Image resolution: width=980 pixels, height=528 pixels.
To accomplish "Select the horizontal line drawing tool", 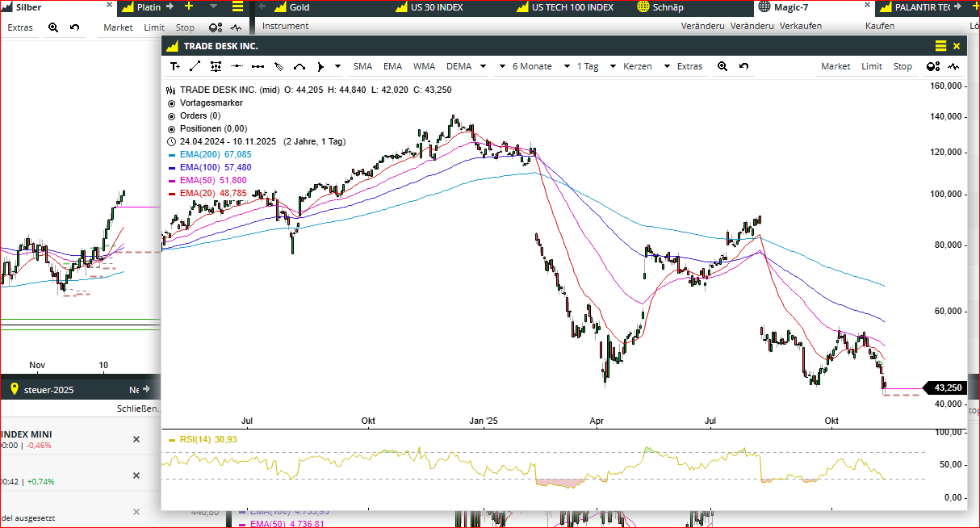I will (x=237, y=67).
